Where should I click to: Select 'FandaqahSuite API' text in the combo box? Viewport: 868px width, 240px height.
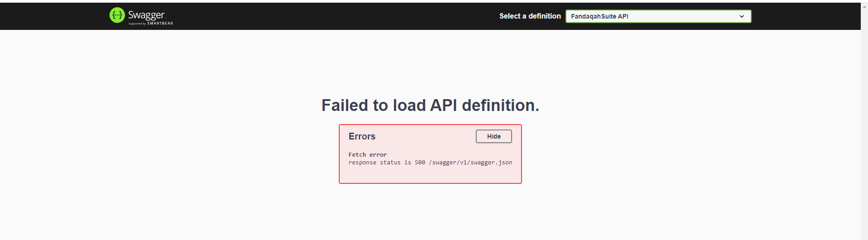pyautogui.click(x=599, y=16)
